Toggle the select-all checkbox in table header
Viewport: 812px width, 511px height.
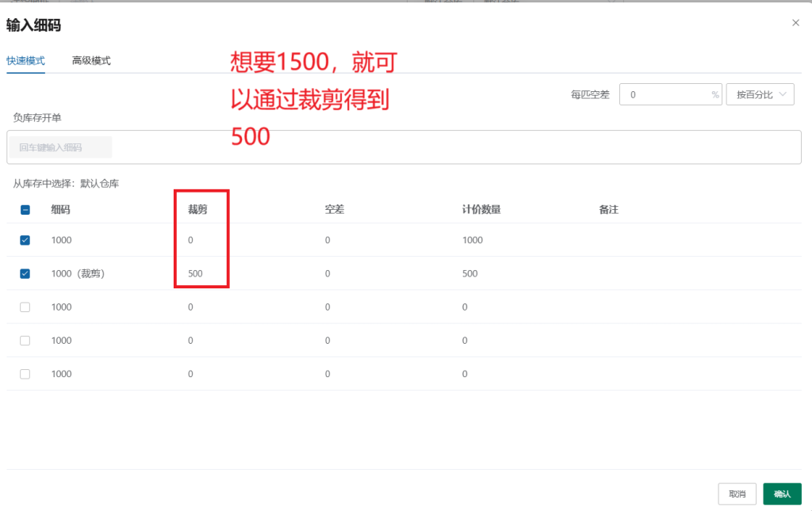coord(25,210)
